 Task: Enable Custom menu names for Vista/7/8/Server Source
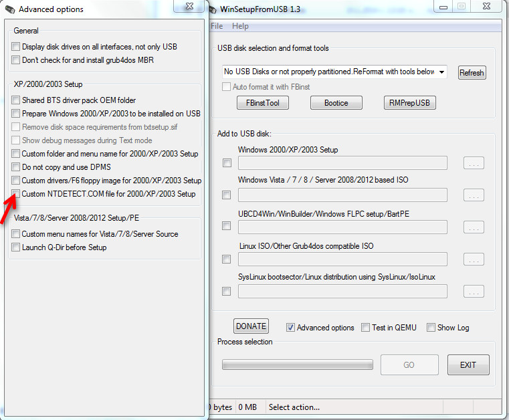click(15, 233)
